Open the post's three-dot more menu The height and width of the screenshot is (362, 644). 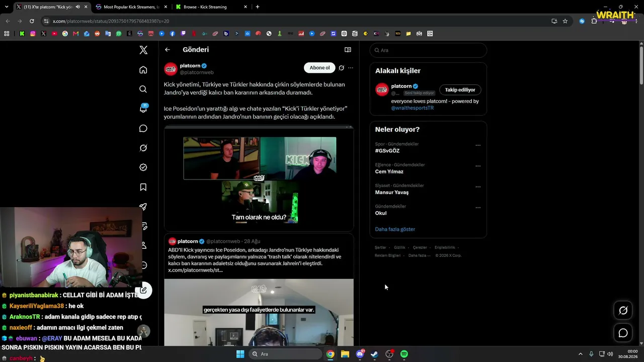[x=351, y=68]
